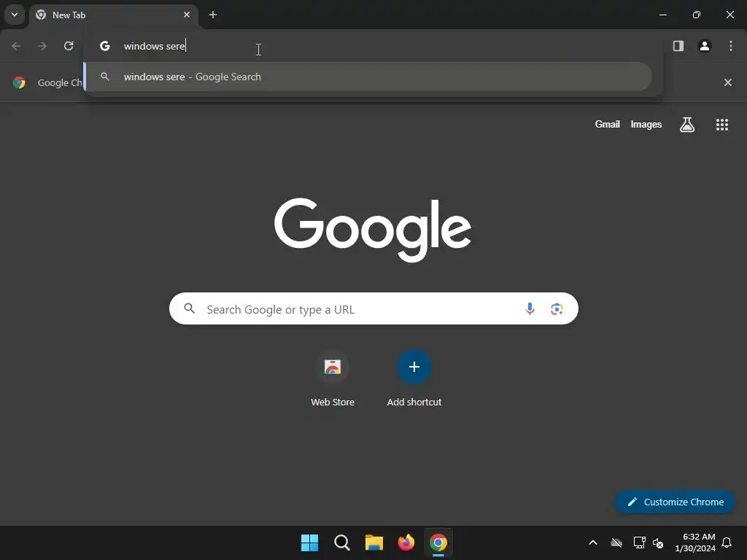747x560 pixels.
Task: Open the profile avatar menu
Action: tap(705, 46)
